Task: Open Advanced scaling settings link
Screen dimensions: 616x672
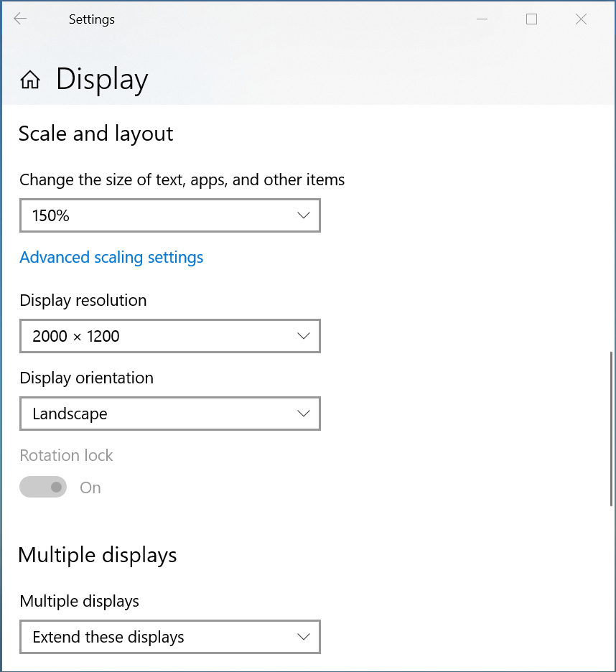Action: tap(111, 258)
